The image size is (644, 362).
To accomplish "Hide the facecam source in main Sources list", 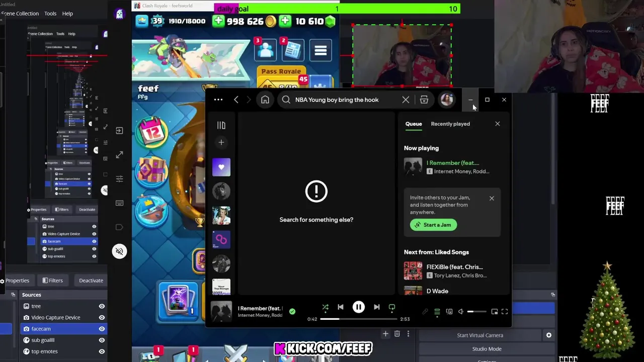I will (x=102, y=329).
